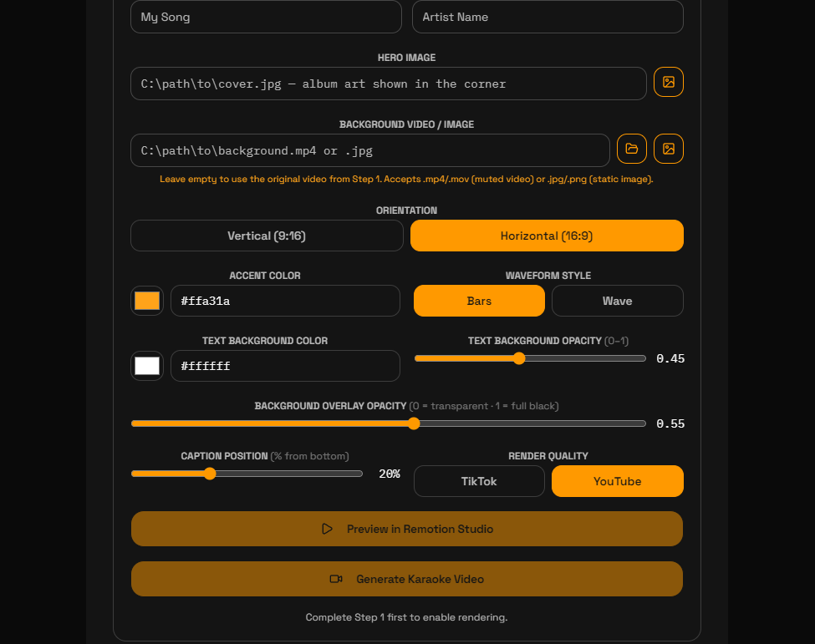Viewport: 815px width, 644px height.
Task: Click the play icon in Preview button
Action: tap(327, 529)
